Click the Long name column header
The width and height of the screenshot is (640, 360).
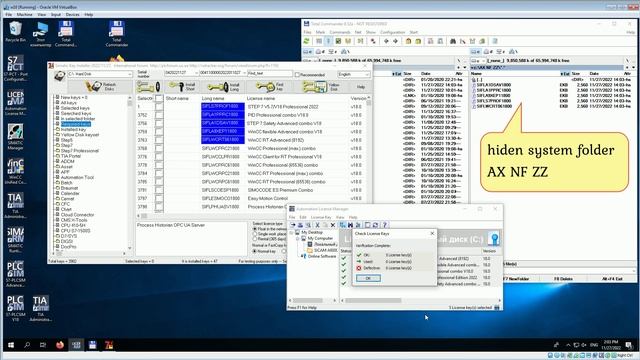coord(213,98)
